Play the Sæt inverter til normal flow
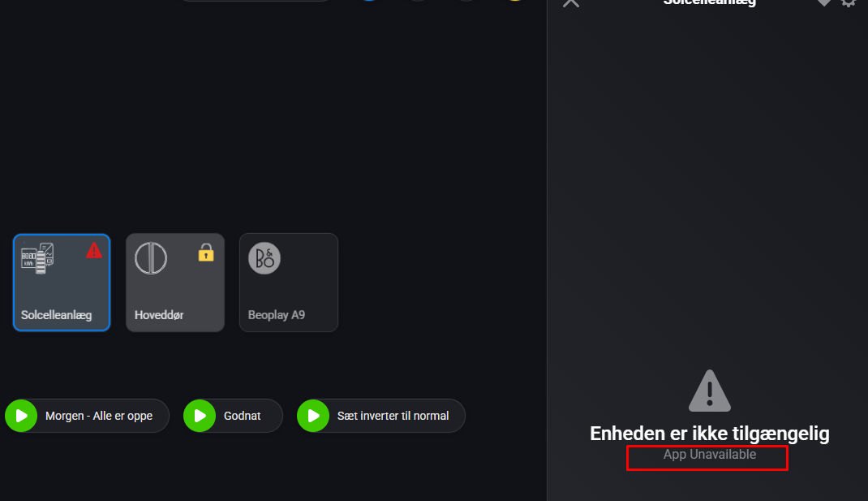 pos(313,416)
